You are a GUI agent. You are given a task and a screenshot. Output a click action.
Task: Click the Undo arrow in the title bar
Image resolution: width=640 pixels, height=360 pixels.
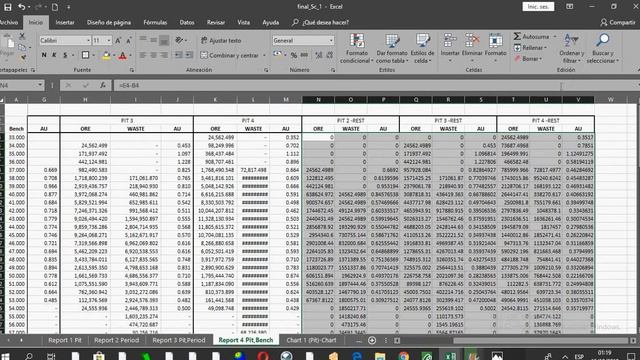(22, 7)
